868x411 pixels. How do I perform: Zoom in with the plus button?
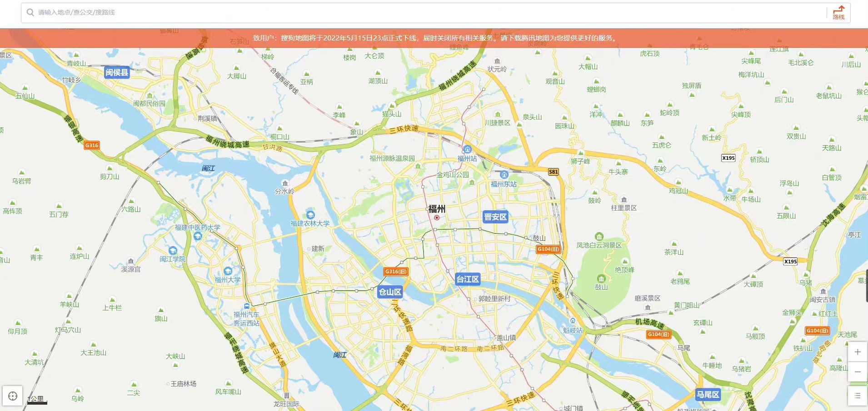tap(858, 352)
